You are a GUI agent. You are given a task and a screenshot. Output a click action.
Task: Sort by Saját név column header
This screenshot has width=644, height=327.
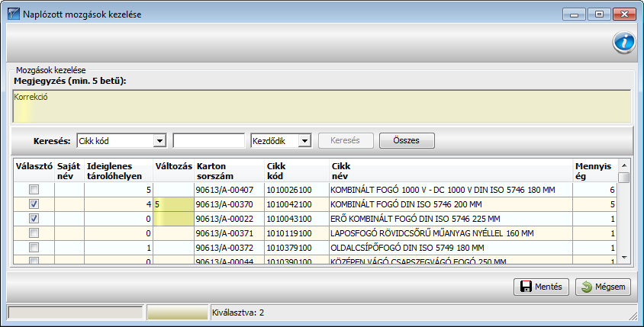point(69,170)
